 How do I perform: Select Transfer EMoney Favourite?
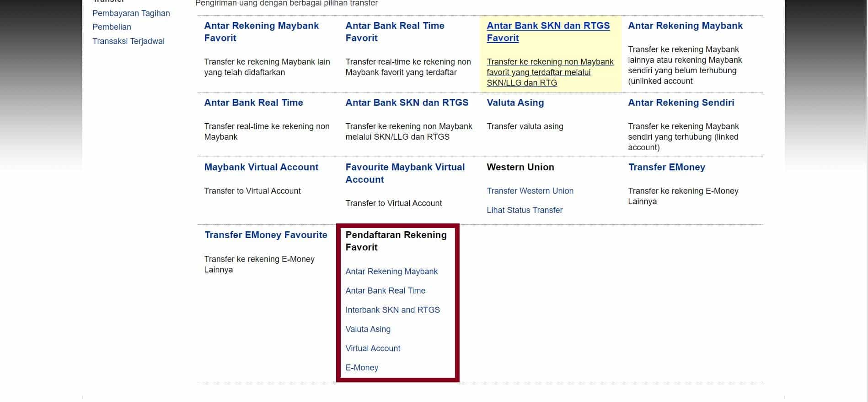tap(265, 235)
